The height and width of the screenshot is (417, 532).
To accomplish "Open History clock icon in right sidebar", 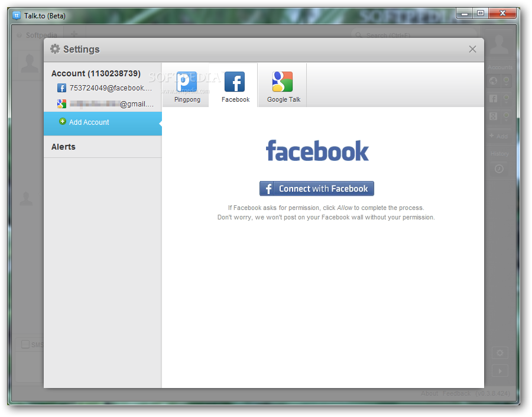I will click(499, 169).
